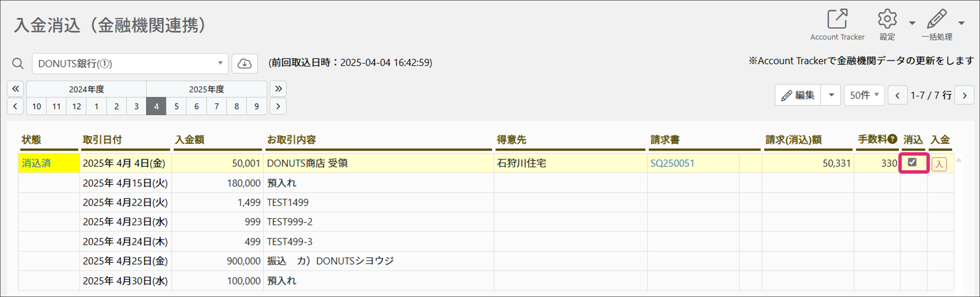The width and height of the screenshot is (980, 297).
Task: Jump forward with the double-right arrow
Action: click(x=278, y=89)
